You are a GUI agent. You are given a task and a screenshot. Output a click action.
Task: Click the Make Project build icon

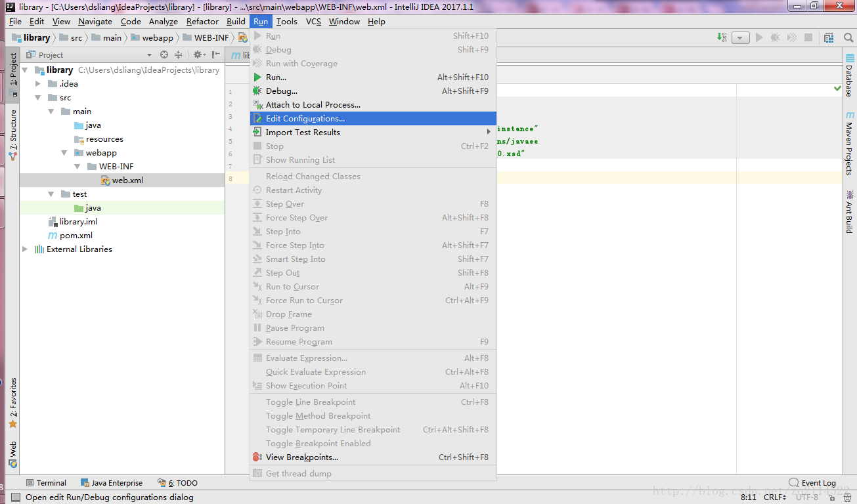[x=722, y=37]
